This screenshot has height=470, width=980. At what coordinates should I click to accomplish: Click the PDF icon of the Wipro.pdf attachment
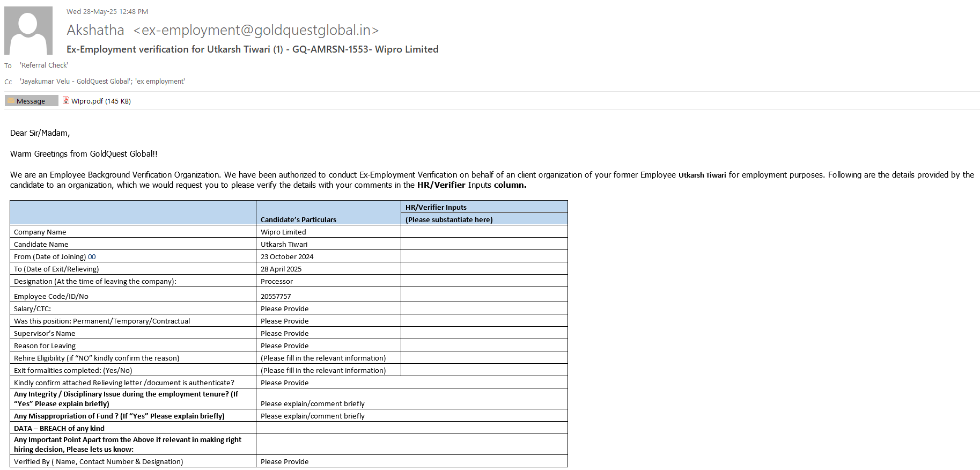(x=66, y=100)
